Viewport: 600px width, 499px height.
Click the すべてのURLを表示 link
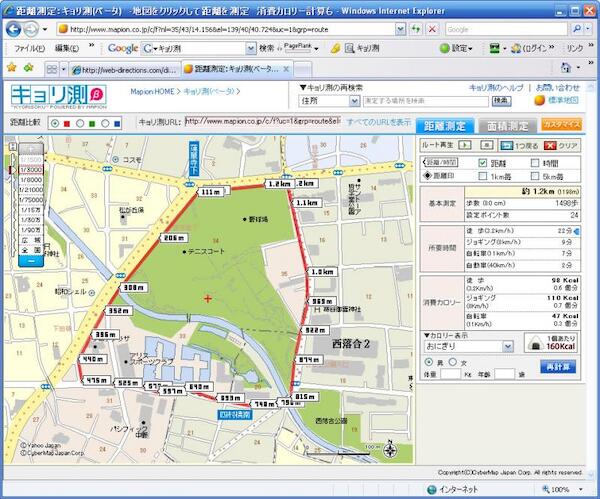pos(379,122)
